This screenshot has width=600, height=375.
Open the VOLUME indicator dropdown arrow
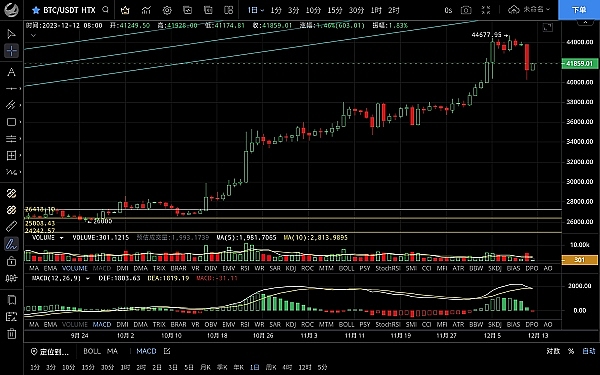click(61, 238)
